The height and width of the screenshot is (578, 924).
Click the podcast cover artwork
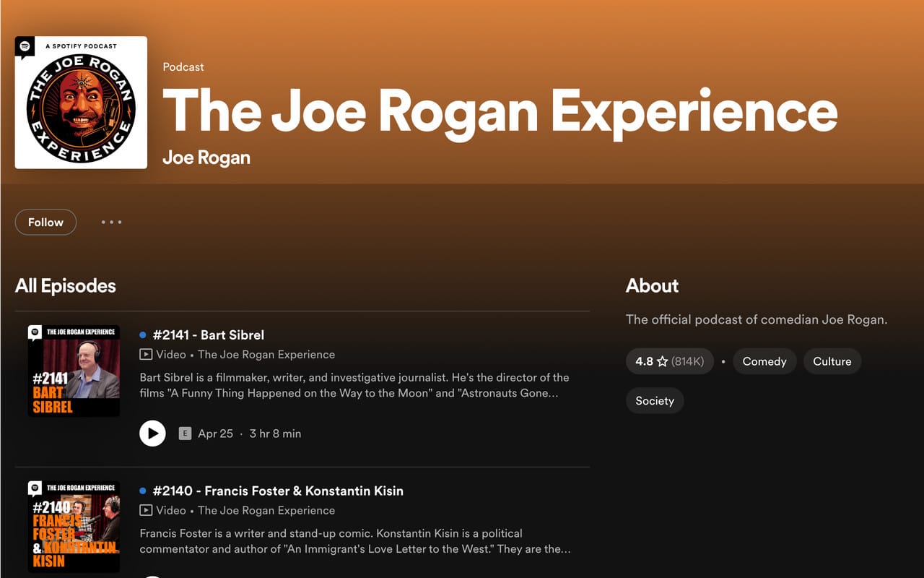[x=81, y=103]
